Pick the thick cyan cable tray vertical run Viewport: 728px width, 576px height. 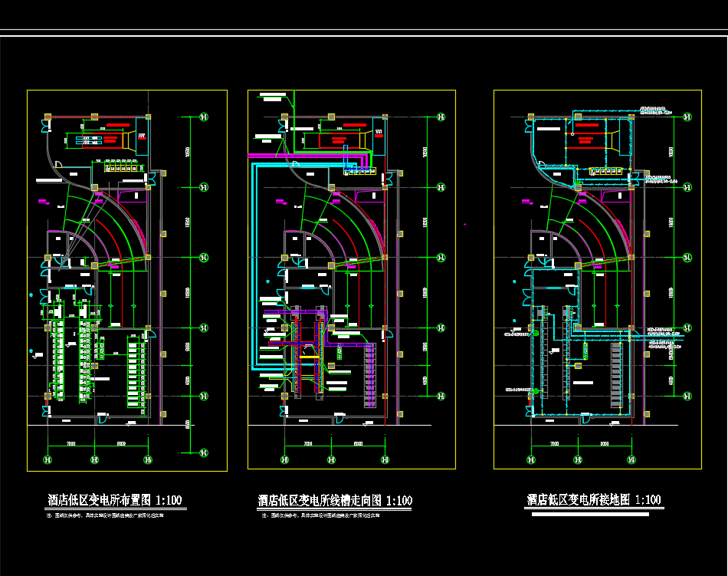(254, 261)
